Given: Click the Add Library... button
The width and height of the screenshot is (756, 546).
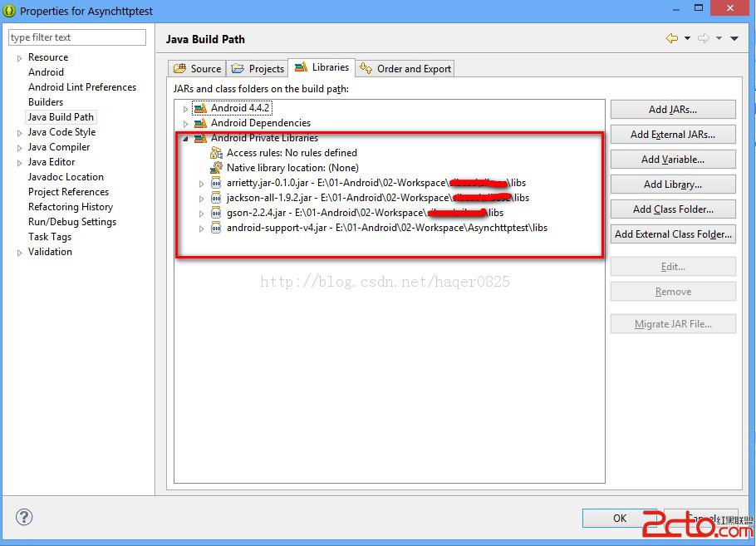Looking at the screenshot, I should tap(673, 184).
